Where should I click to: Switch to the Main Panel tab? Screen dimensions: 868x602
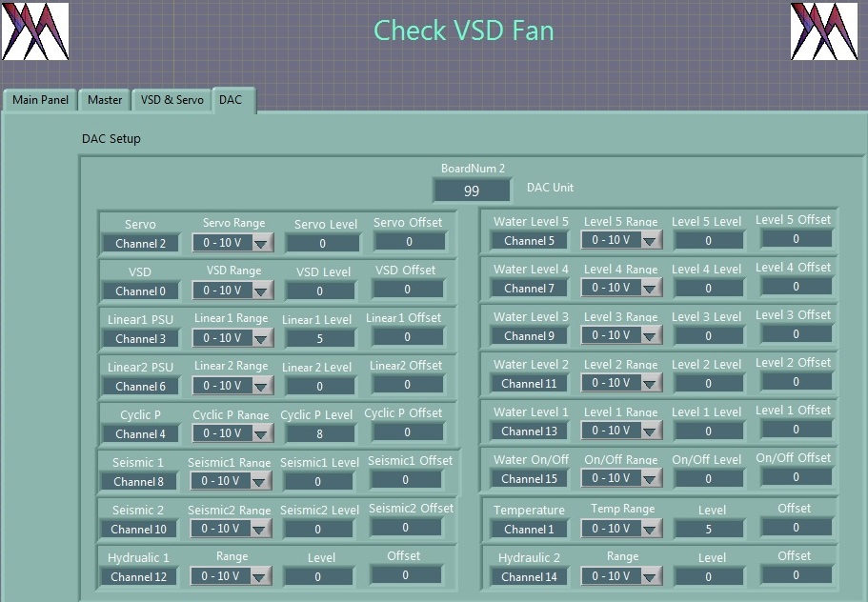click(x=41, y=100)
